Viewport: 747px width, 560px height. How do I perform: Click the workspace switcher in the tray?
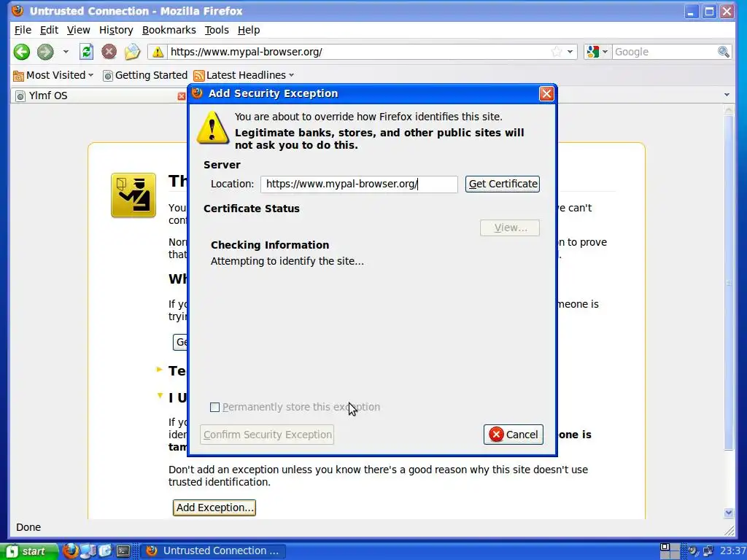(x=670, y=551)
